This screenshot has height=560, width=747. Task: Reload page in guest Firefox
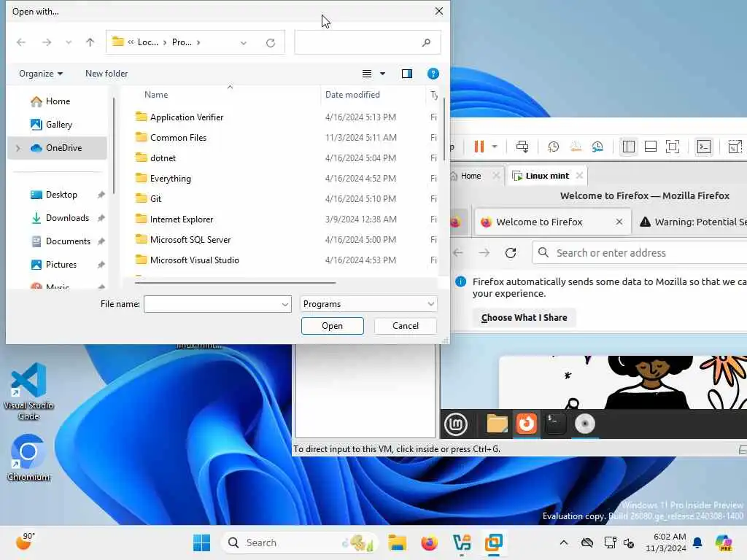(510, 253)
